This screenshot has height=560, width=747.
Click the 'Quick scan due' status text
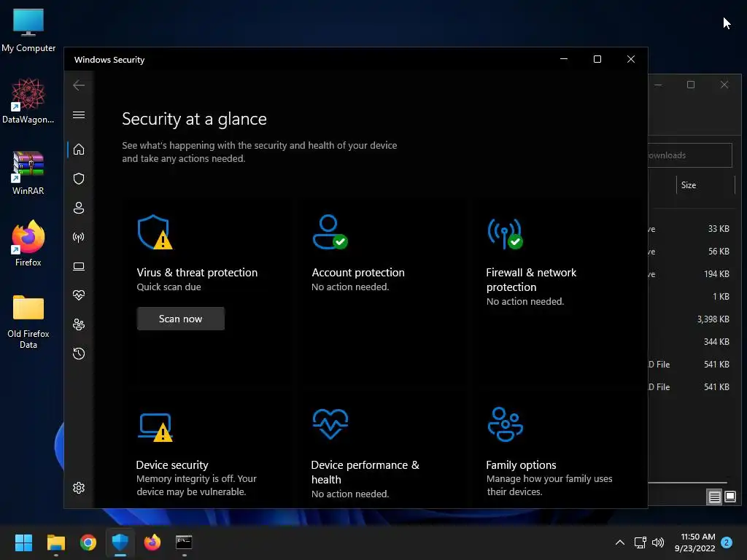coord(169,287)
